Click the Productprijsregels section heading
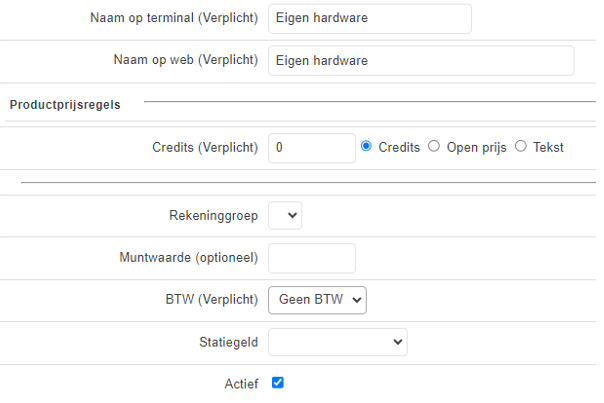This screenshot has height=403, width=604. tap(66, 104)
